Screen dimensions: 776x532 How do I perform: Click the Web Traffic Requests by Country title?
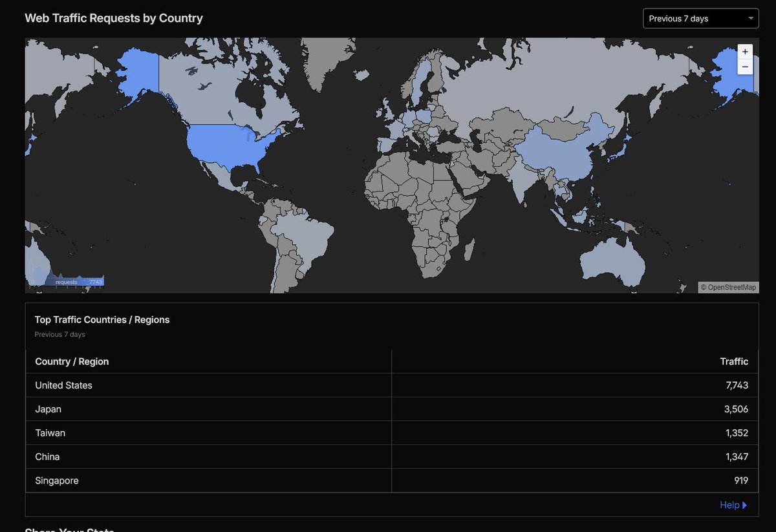(114, 18)
